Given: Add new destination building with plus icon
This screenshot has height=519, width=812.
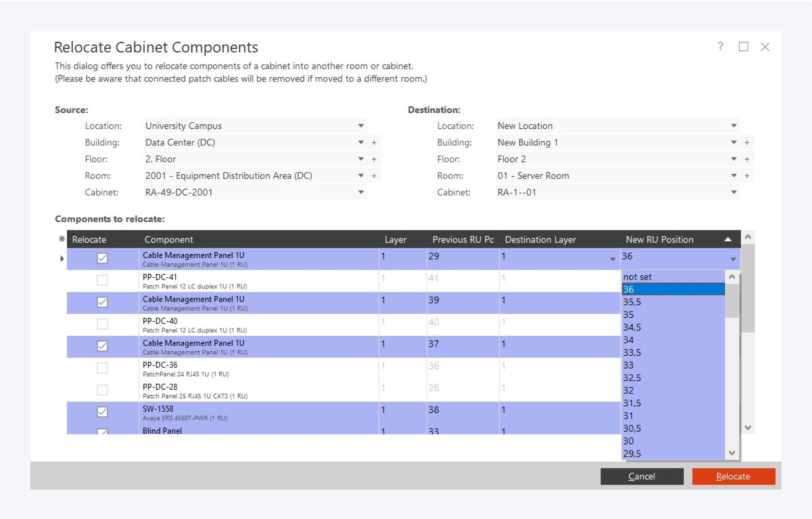Looking at the screenshot, I should (x=747, y=142).
